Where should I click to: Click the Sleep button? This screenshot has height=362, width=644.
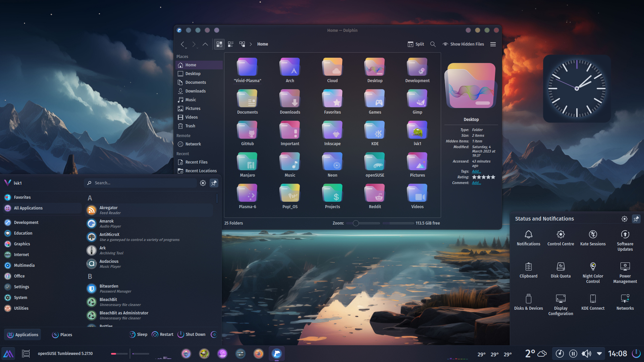(x=138, y=335)
